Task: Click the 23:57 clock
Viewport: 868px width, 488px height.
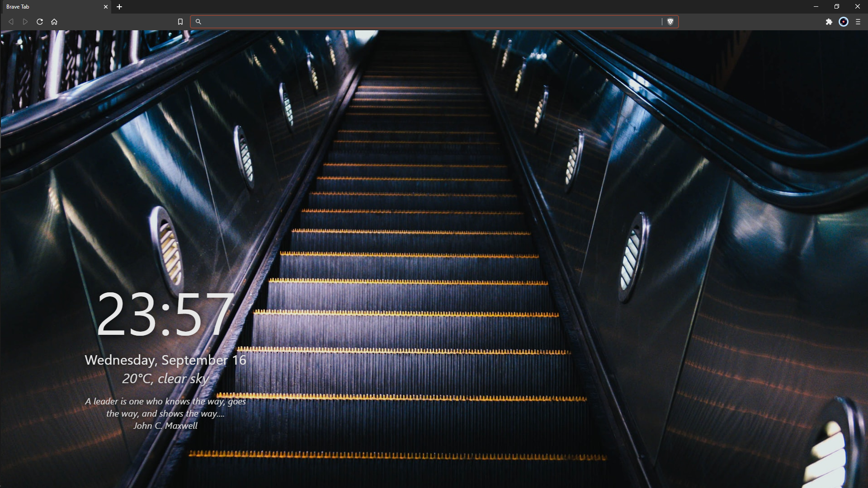Action: pyautogui.click(x=165, y=314)
